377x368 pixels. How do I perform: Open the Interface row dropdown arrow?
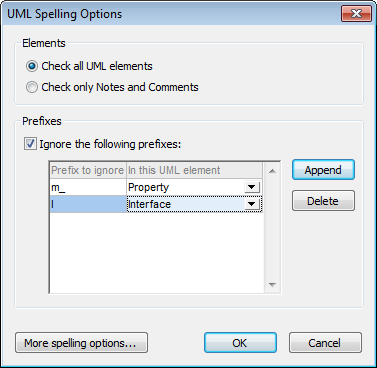point(252,204)
